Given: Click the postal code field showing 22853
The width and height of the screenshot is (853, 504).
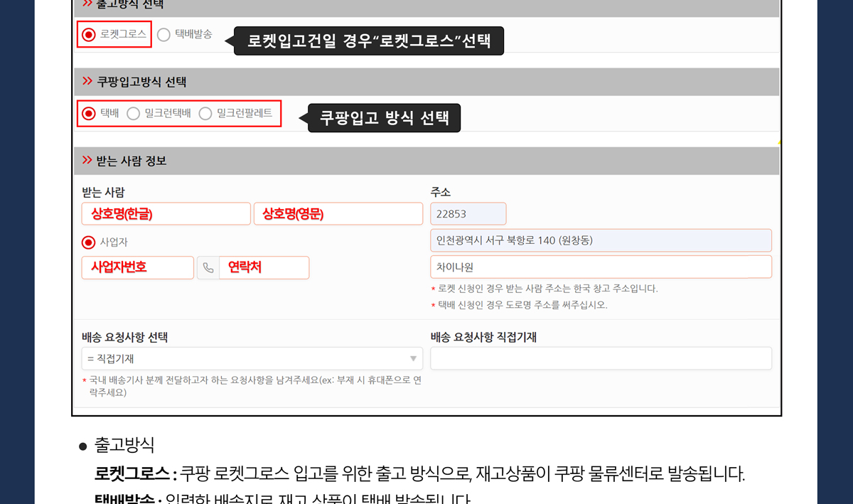Looking at the screenshot, I should [468, 214].
